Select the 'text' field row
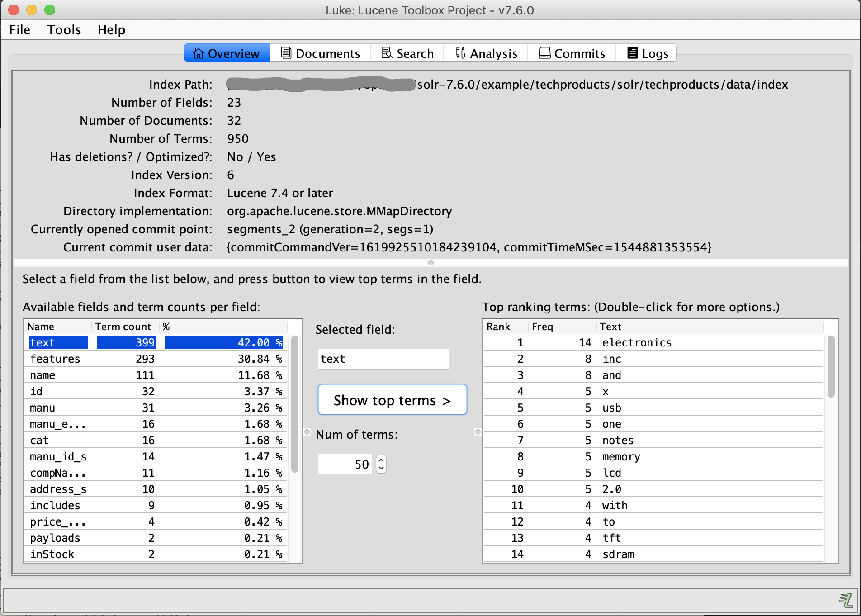The image size is (861, 616). 156,342
